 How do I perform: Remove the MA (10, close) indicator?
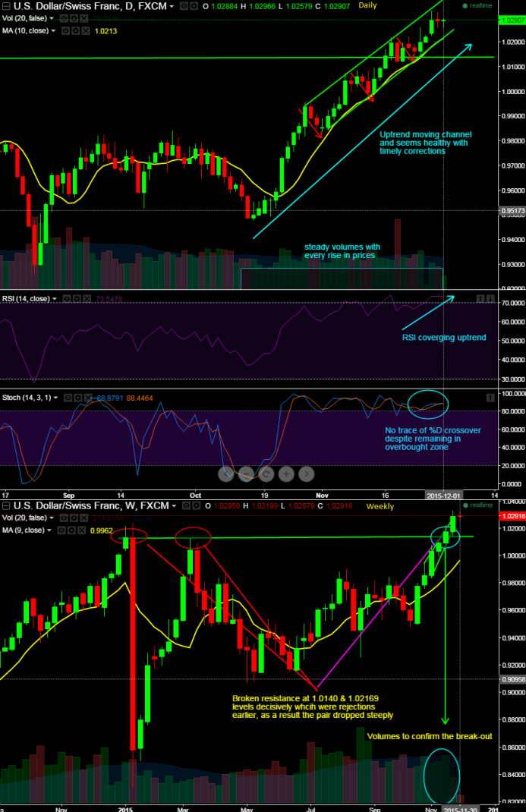point(86,31)
